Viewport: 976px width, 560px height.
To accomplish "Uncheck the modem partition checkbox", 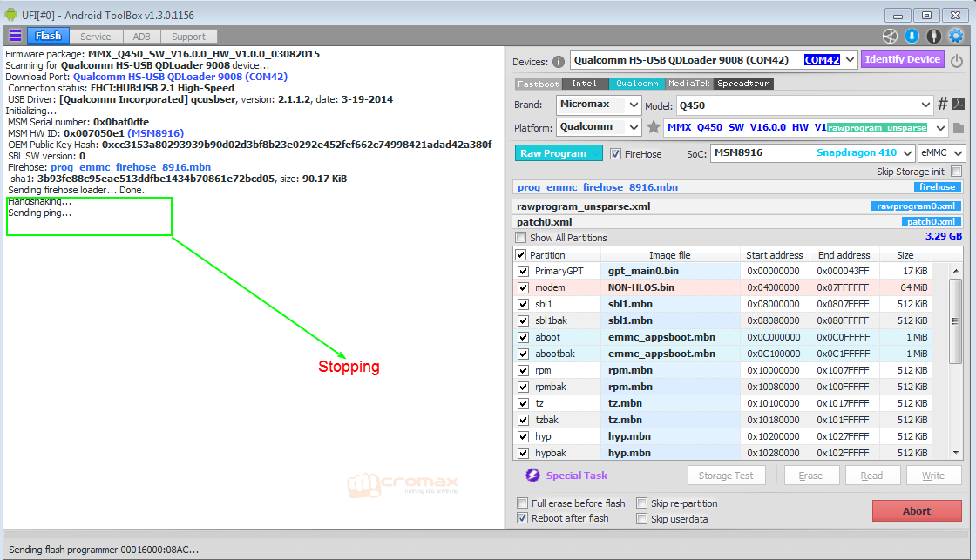I will tap(524, 287).
